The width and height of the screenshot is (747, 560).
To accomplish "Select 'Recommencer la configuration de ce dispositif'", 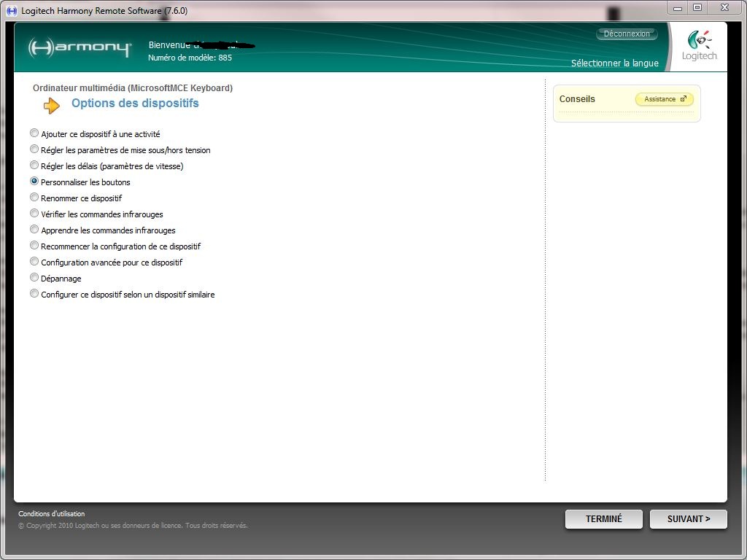I will click(34, 246).
